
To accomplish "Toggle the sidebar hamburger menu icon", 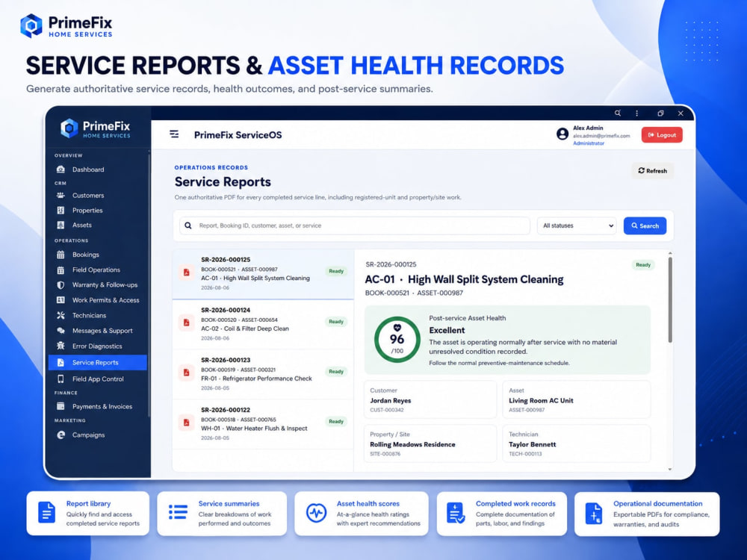I will (174, 134).
